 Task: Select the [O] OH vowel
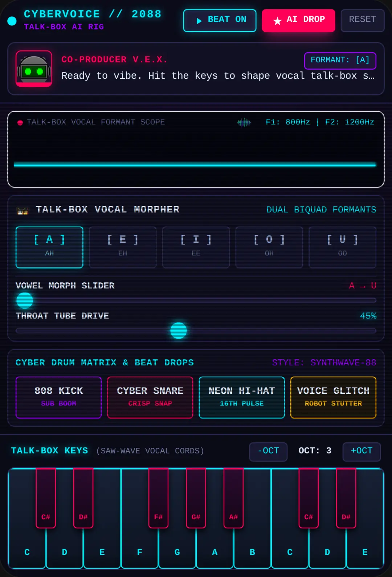click(269, 247)
